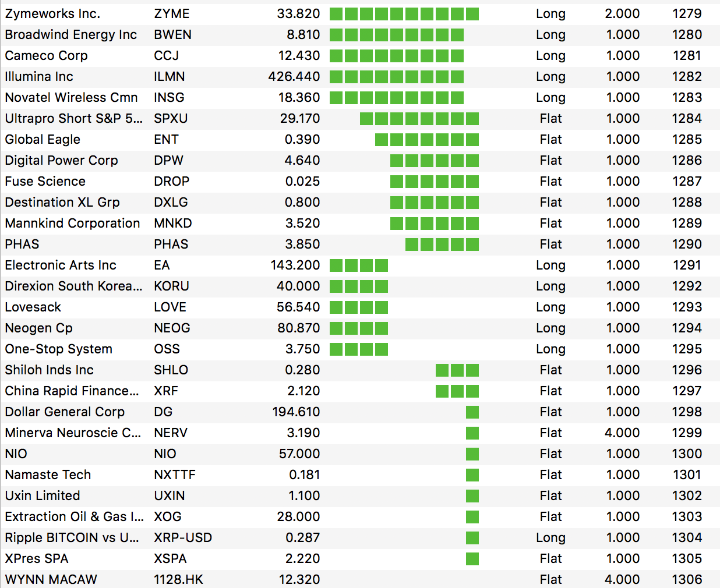This screenshot has height=588, width=720.
Task: Select the Shiloh Inds Inc name
Action: coord(49,370)
